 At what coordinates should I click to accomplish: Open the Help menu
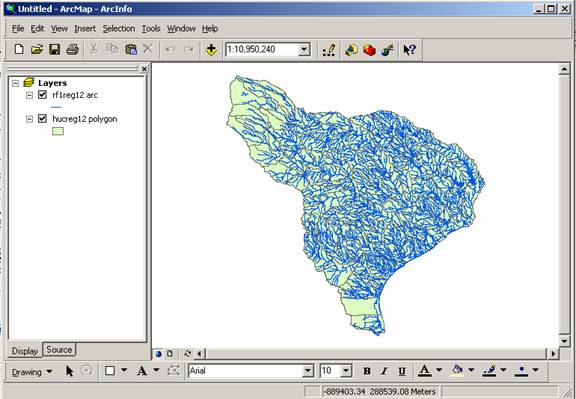click(210, 29)
